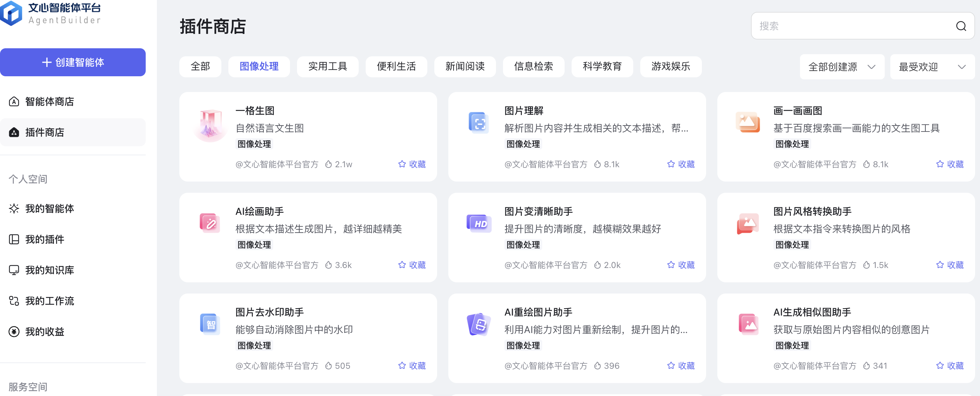Screen dimensions: 980x396
Task: Open 智能体商店 in sidebar
Action: click(x=49, y=101)
